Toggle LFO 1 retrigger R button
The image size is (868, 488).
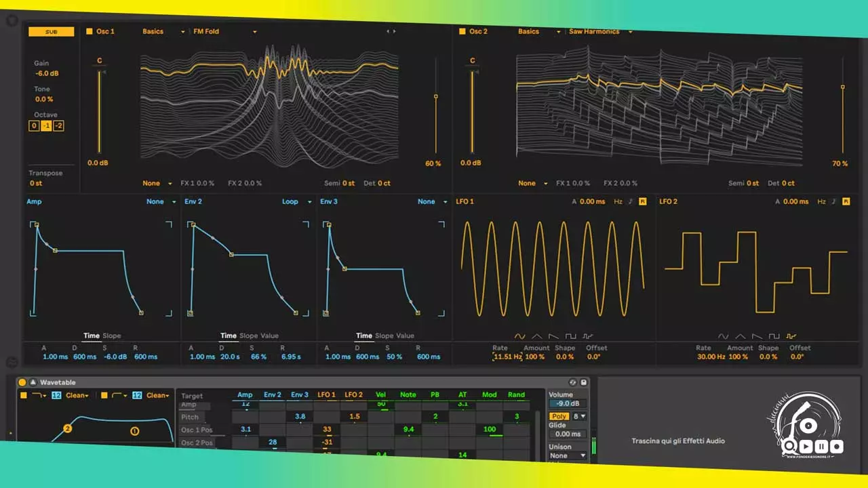642,202
